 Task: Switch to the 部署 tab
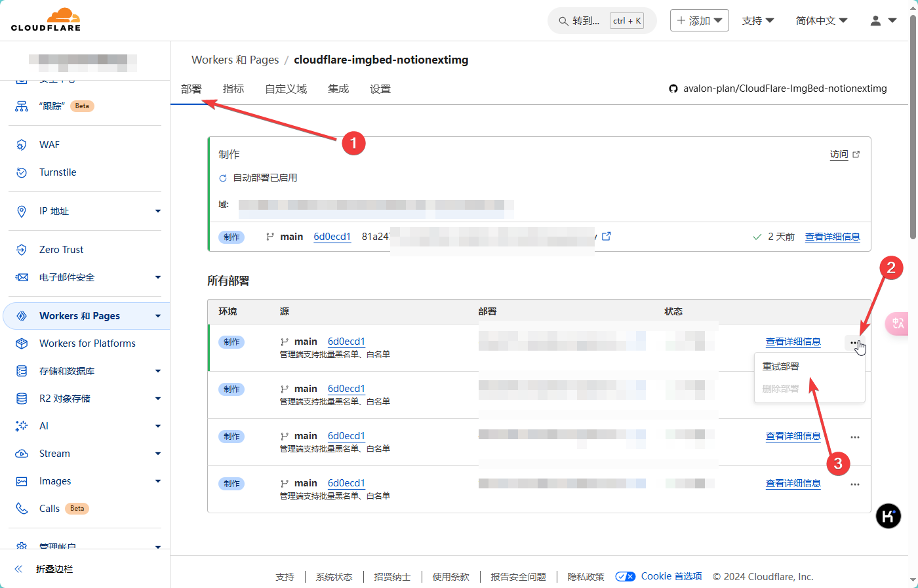point(191,89)
